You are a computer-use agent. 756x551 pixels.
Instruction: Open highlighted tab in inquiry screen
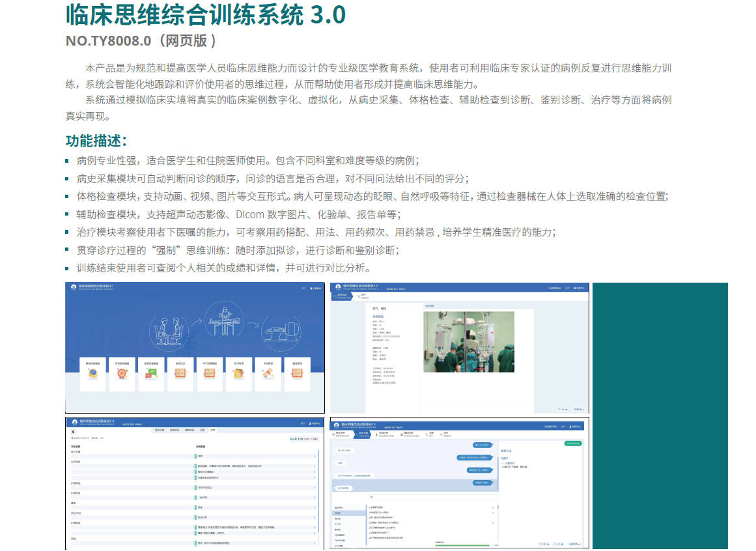(362, 434)
